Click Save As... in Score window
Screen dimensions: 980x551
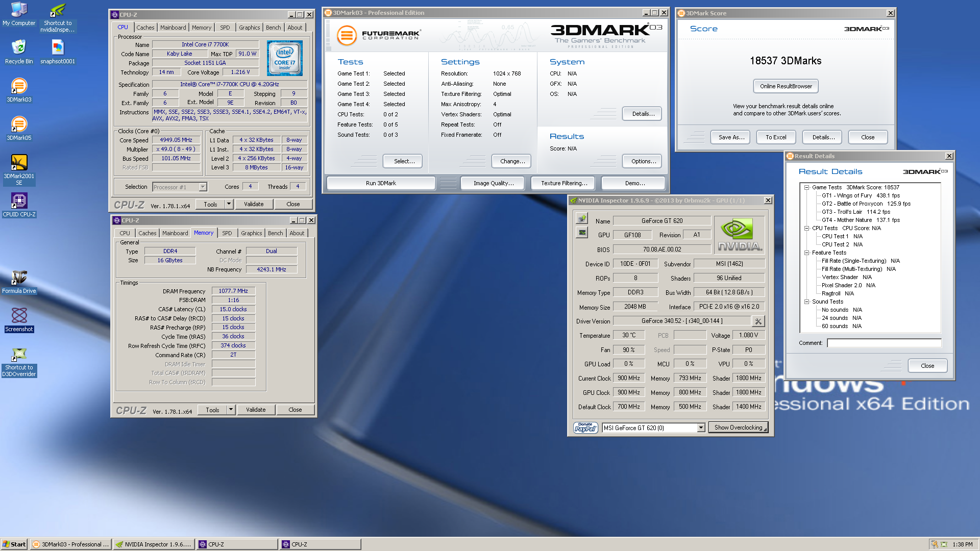click(731, 137)
